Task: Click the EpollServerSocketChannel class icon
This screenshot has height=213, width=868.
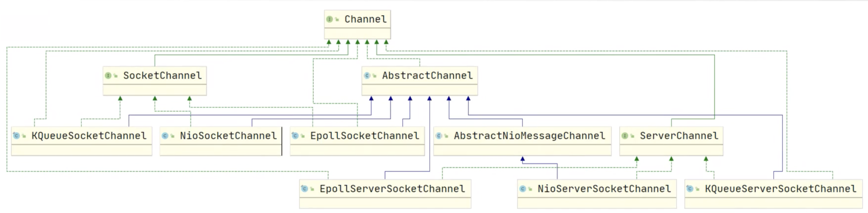Action: click(304, 189)
